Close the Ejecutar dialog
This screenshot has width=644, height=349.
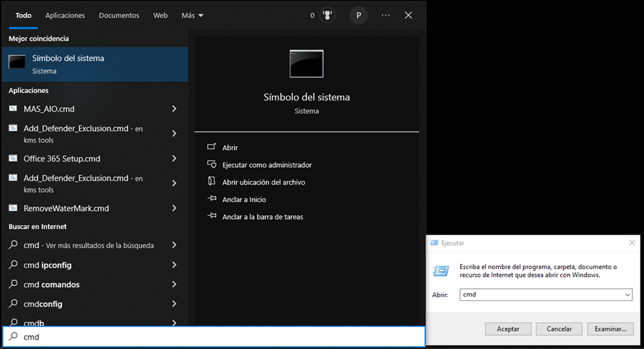pos(632,243)
